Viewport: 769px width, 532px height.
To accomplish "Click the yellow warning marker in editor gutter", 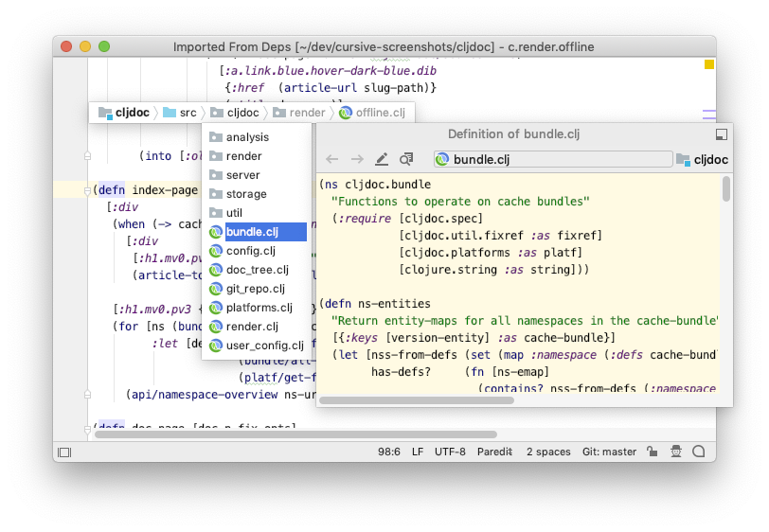I will (x=709, y=64).
